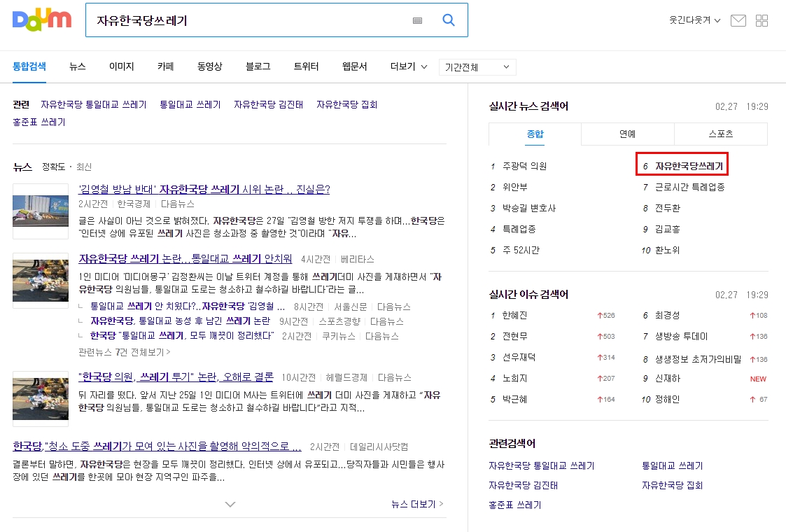This screenshot has width=786, height=532.
Task: Switch to the 뉴스 search tab
Action: (78, 66)
